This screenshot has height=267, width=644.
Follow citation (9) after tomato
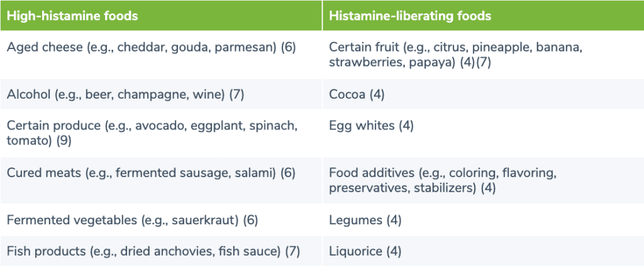coord(63,141)
